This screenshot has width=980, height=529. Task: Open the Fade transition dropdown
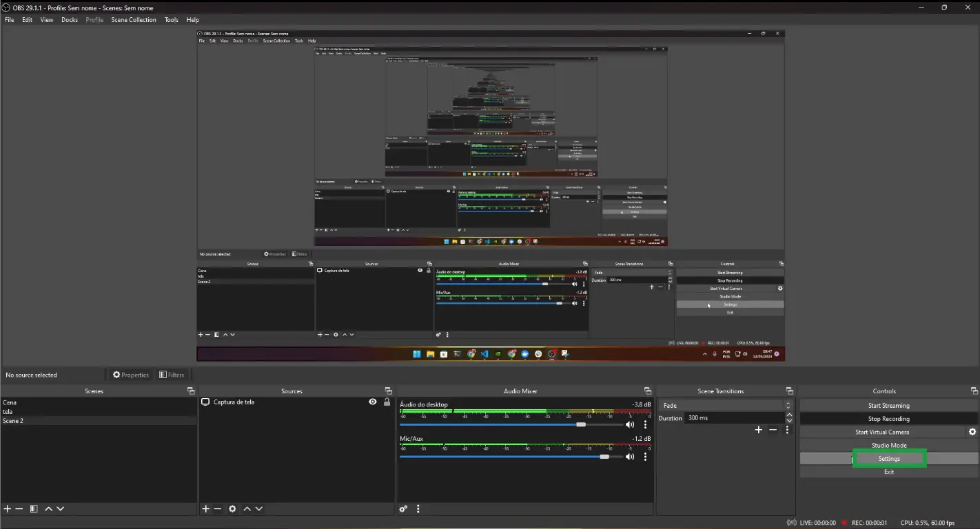point(725,406)
